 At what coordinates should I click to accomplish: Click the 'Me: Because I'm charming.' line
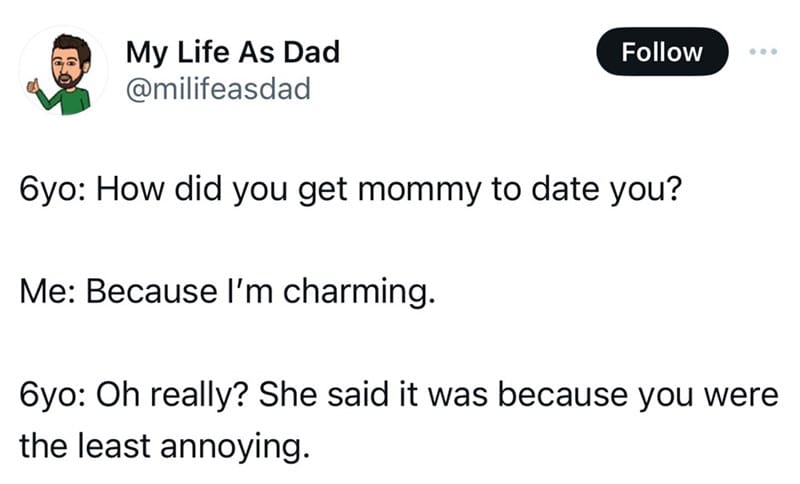pos(228,292)
